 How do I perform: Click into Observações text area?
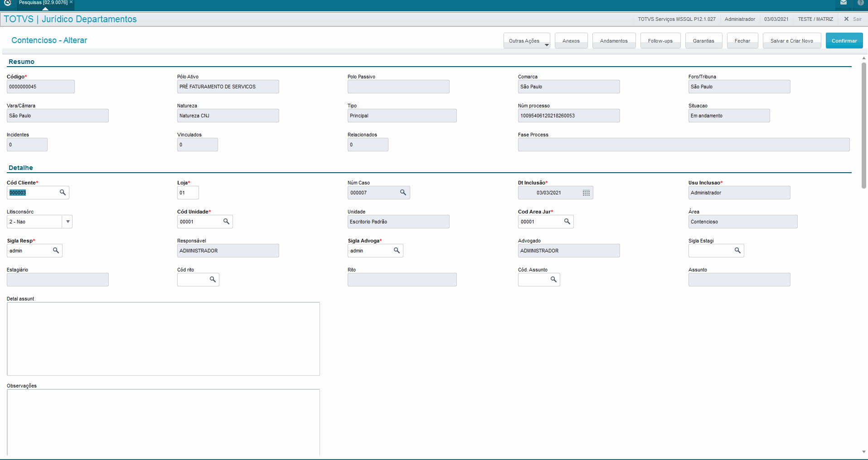pos(163,422)
